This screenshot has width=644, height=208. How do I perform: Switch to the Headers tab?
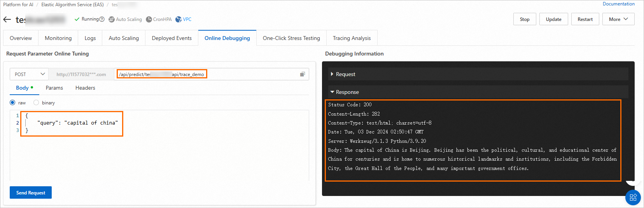tap(85, 88)
